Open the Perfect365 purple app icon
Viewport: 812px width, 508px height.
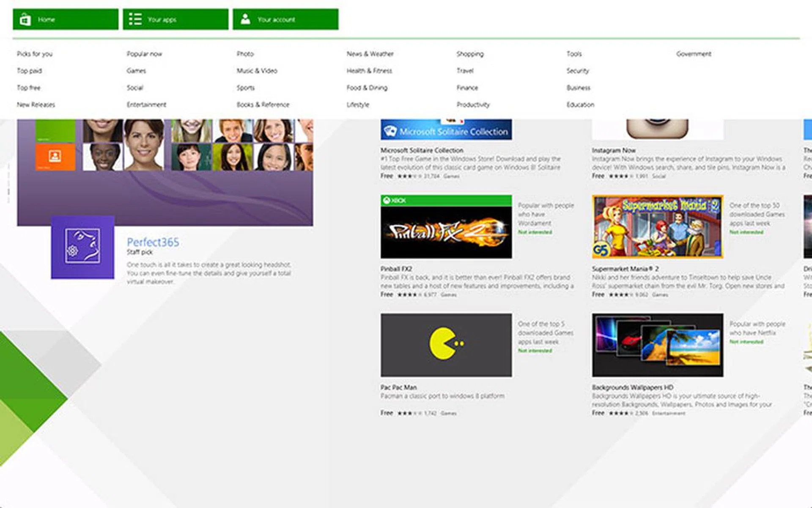click(x=82, y=247)
